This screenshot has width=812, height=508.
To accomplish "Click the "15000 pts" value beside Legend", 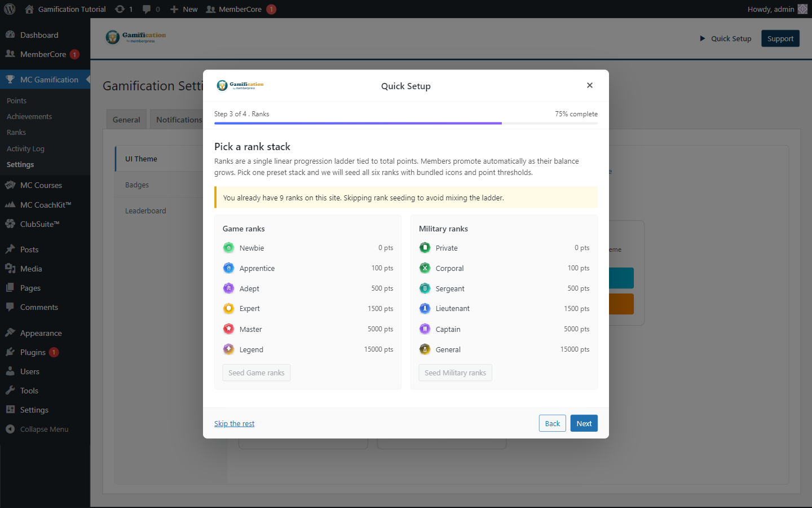I will click(x=379, y=349).
